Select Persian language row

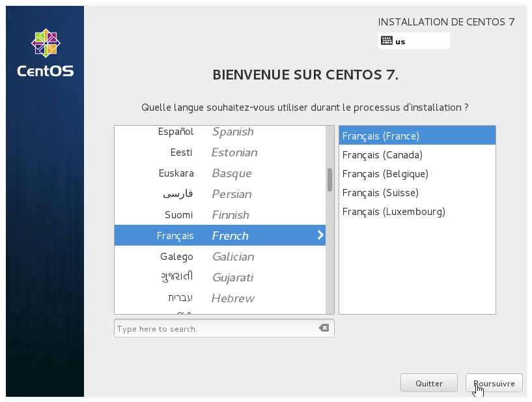point(220,194)
